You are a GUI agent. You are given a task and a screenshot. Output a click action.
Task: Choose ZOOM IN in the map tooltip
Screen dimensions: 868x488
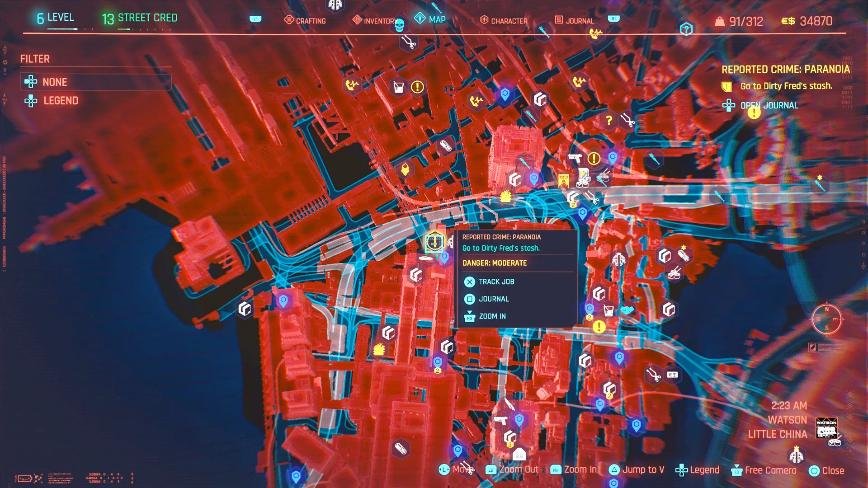pyautogui.click(x=485, y=316)
